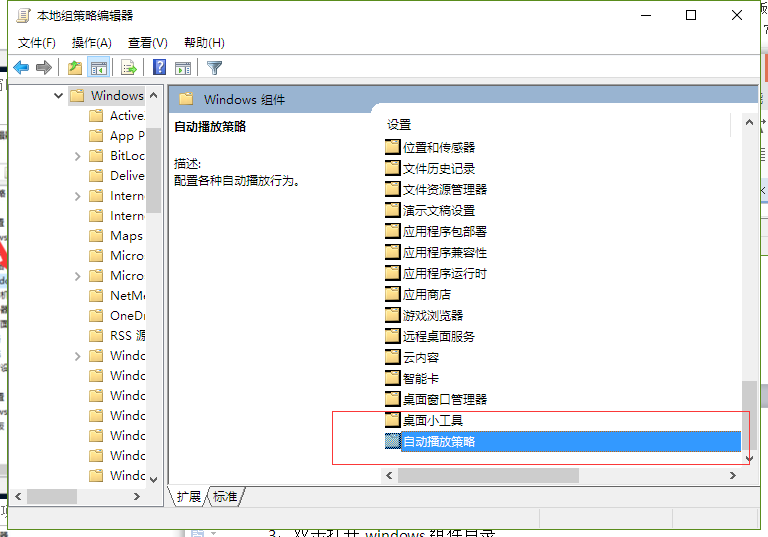Click the app icon in title bar
Screen dimensions: 768x537
23,16
